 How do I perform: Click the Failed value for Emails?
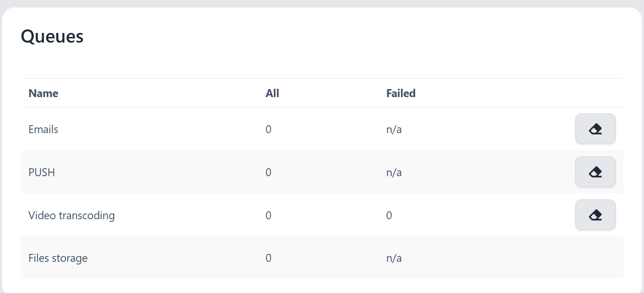394,130
